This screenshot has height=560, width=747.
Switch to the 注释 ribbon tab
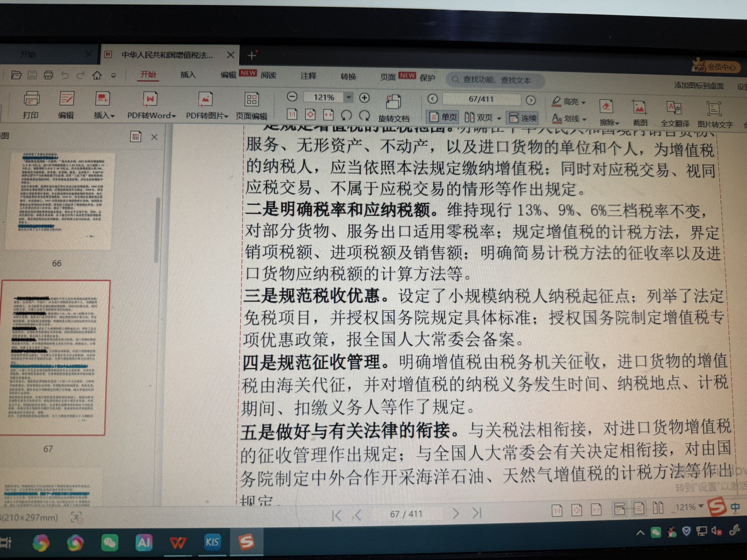pyautogui.click(x=308, y=76)
